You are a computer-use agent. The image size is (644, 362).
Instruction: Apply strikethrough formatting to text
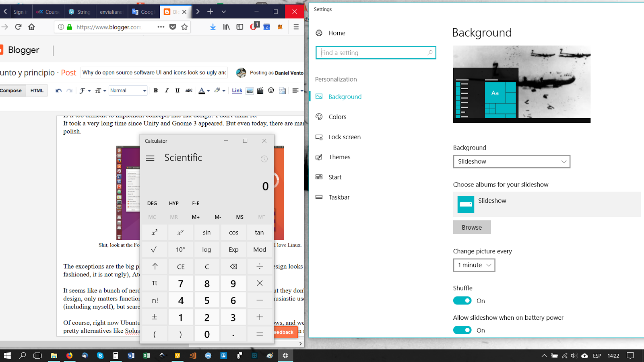(x=189, y=90)
